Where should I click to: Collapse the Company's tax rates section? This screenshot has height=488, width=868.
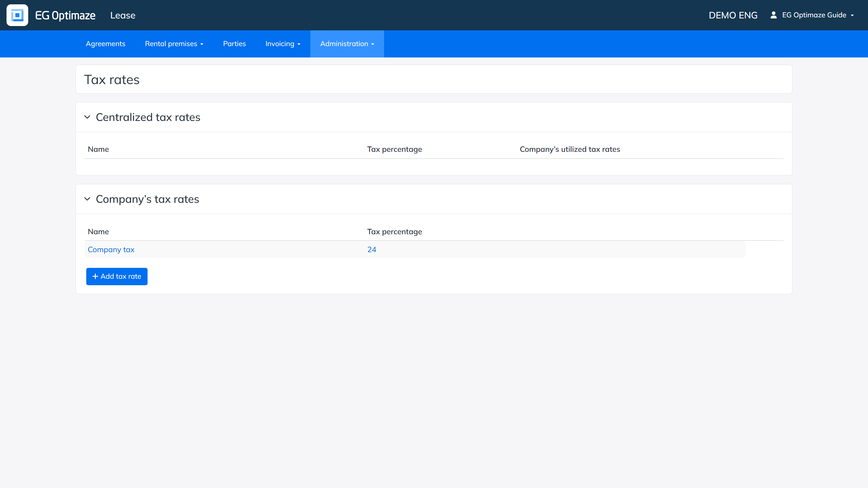click(x=87, y=199)
